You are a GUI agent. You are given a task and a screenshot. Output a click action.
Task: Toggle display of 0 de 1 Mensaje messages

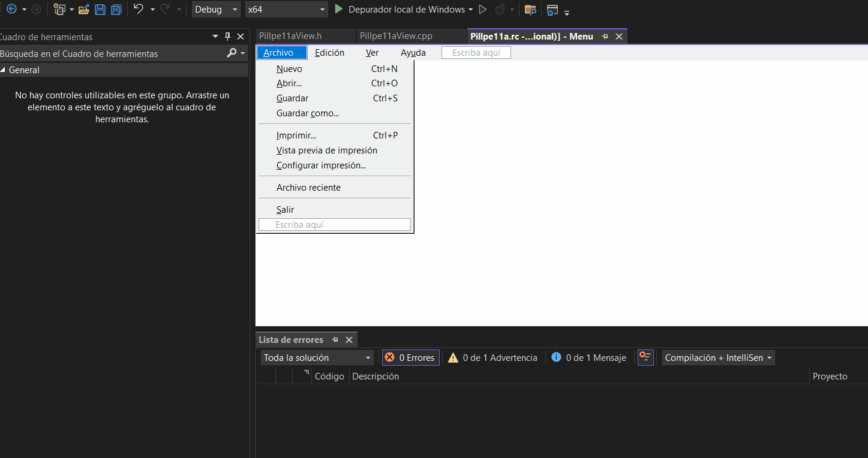588,357
